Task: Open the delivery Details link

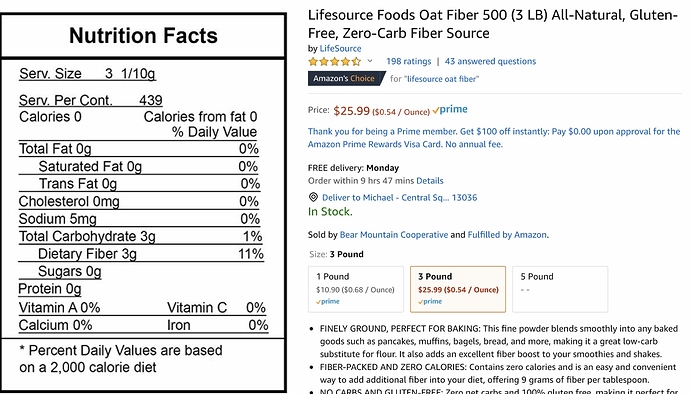Action: tap(429, 180)
